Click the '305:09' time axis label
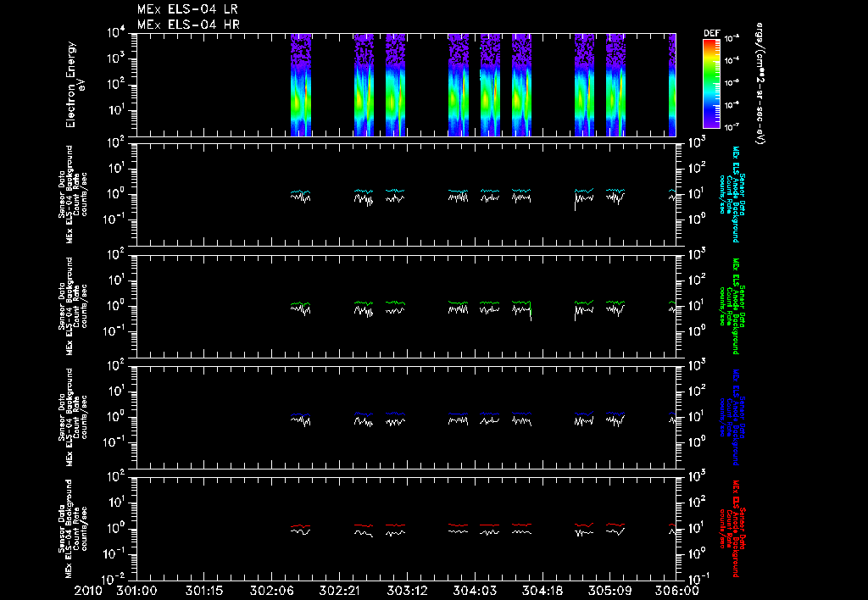Image resolution: width=868 pixels, height=600 pixels. (609, 592)
